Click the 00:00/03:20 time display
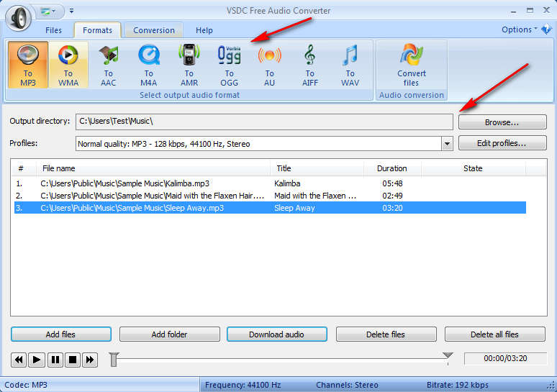 point(505,358)
